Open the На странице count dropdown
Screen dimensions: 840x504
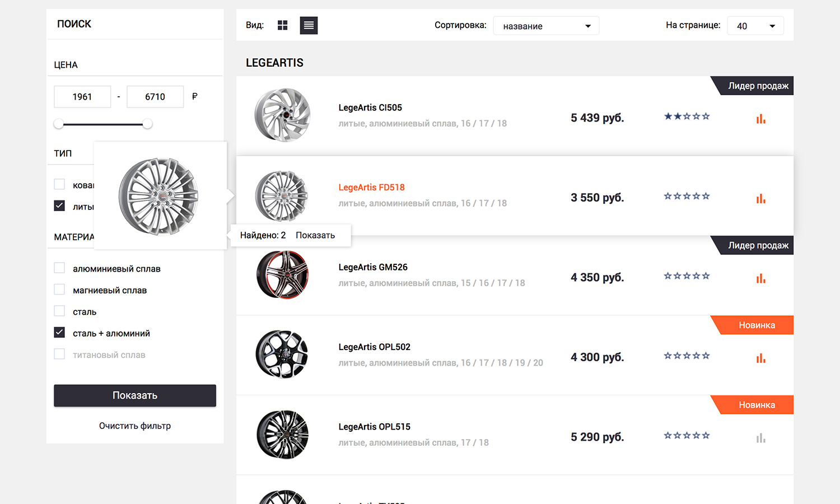tap(755, 26)
